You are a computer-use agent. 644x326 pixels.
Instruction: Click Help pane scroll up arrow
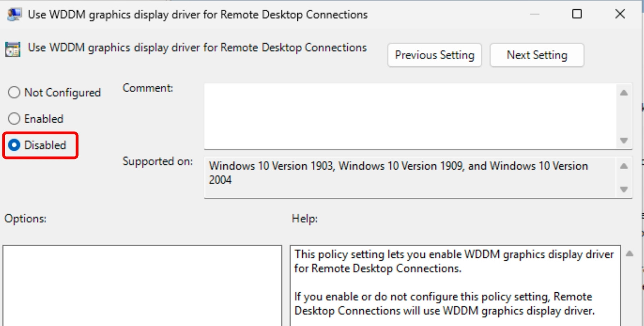[x=630, y=253]
